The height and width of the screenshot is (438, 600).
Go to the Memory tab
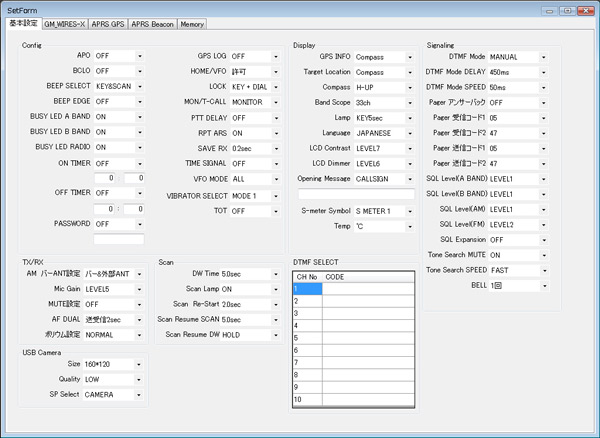pos(192,23)
